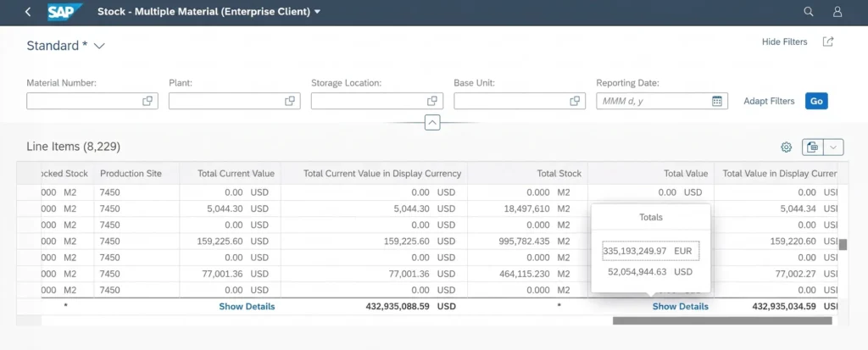Click the 5,044.34 display currency cell

(x=776, y=208)
